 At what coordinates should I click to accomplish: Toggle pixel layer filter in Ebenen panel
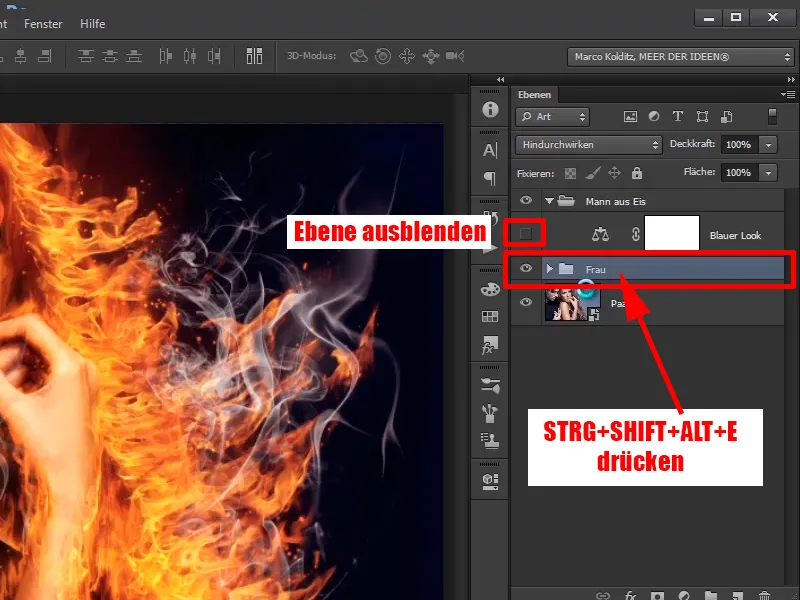(x=630, y=116)
